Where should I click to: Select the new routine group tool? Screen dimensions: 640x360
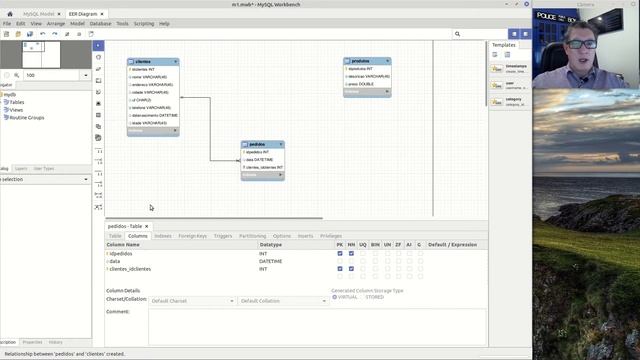[x=98, y=138]
